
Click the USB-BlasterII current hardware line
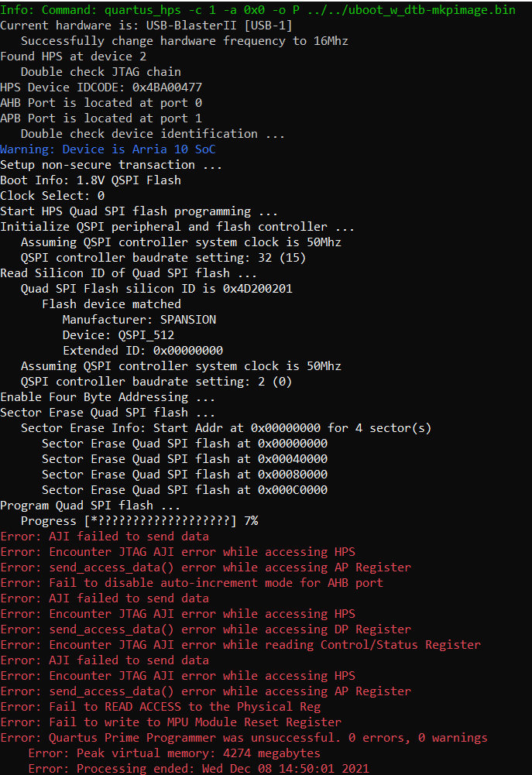click(x=146, y=26)
